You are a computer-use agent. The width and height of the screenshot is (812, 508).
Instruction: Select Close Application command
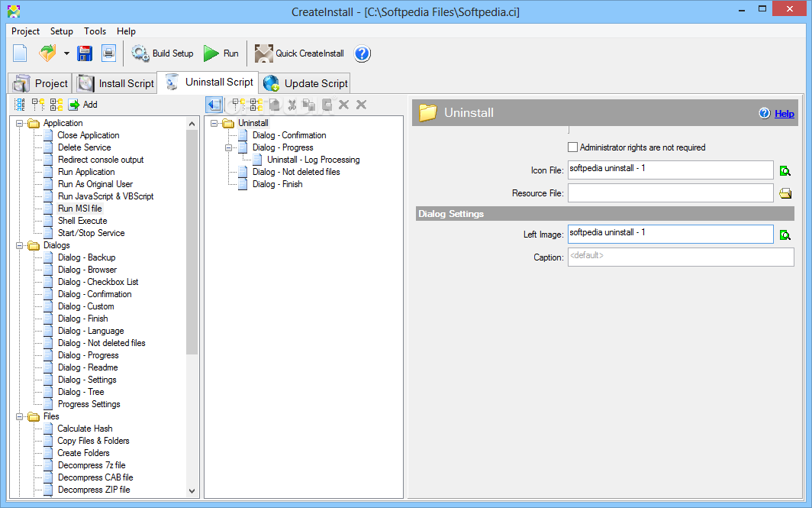(88, 135)
